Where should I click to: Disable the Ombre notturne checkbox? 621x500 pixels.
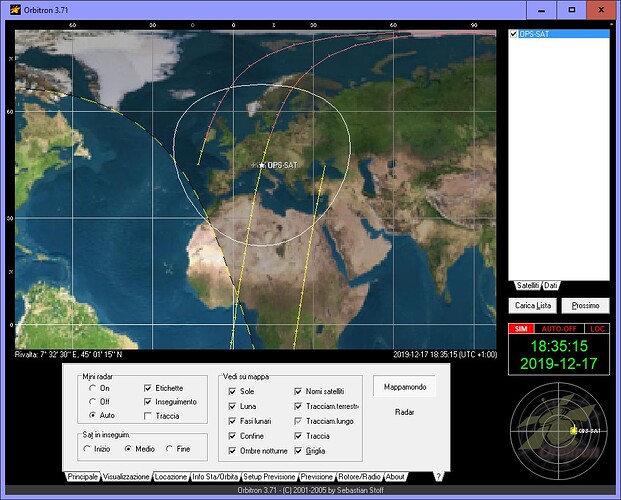coord(233,451)
